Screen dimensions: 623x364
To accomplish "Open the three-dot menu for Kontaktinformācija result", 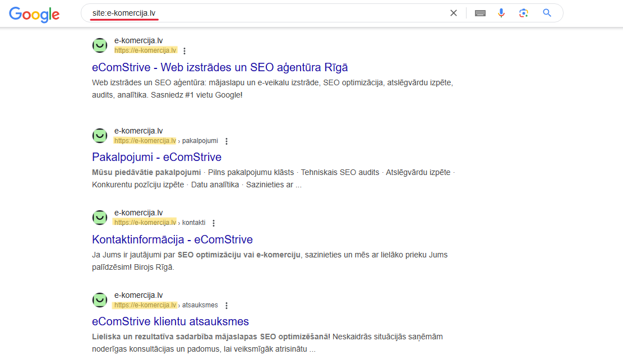I will pyautogui.click(x=214, y=223).
